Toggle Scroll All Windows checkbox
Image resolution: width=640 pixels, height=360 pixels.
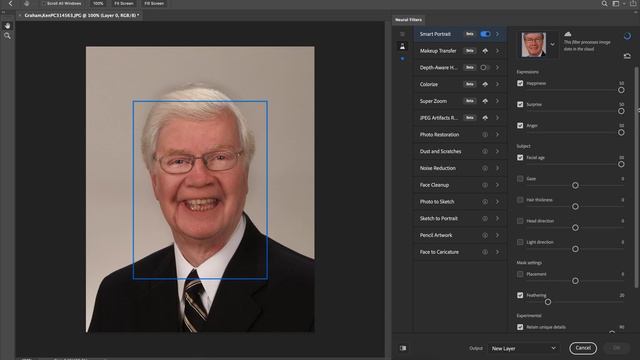click(x=43, y=3)
